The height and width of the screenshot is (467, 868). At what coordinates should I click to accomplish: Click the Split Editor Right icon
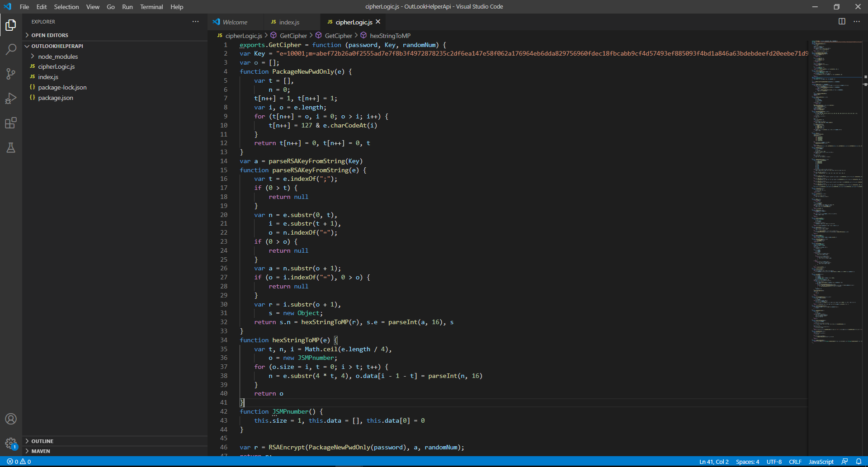tap(842, 22)
